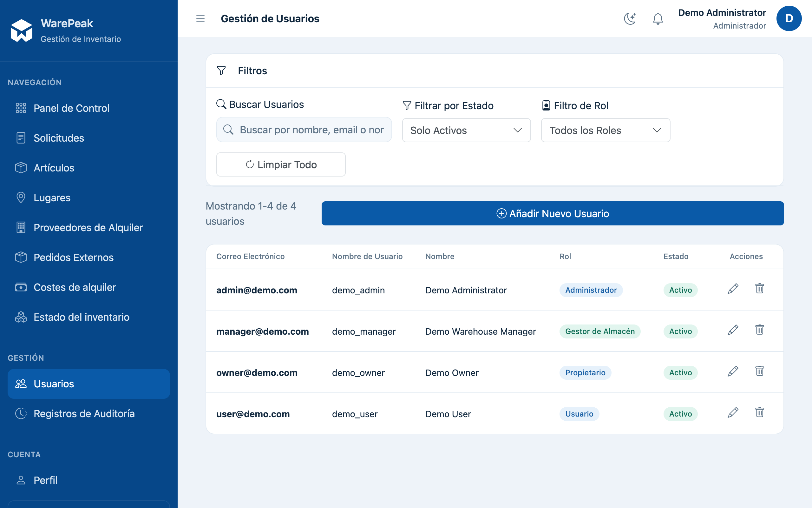Click the Filtros funnel icon
Viewport: 812px width, 508px height.
pyautogui.click(x=221, y=70)
